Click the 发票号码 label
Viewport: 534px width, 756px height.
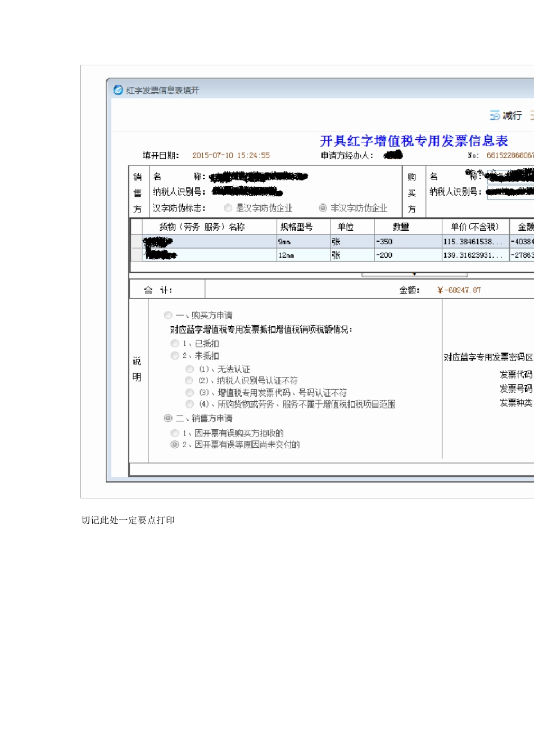tap(515, 389)
